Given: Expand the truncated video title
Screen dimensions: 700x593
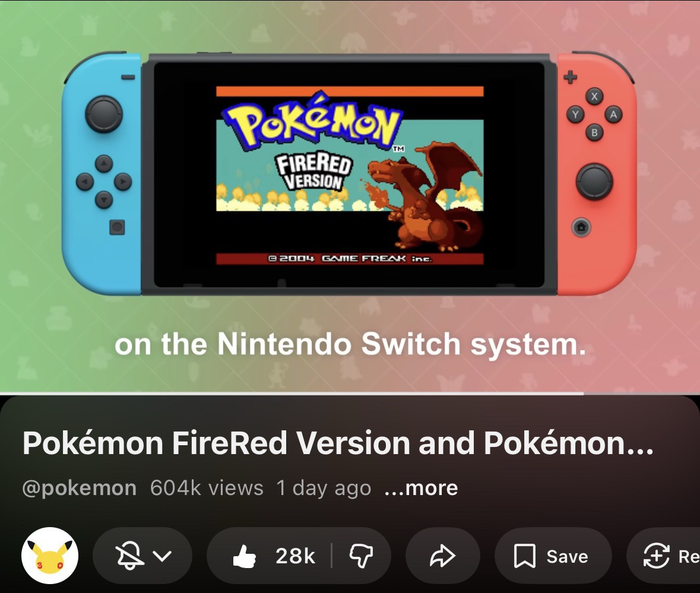Looking at the screenshot, I should click(338, 443).
